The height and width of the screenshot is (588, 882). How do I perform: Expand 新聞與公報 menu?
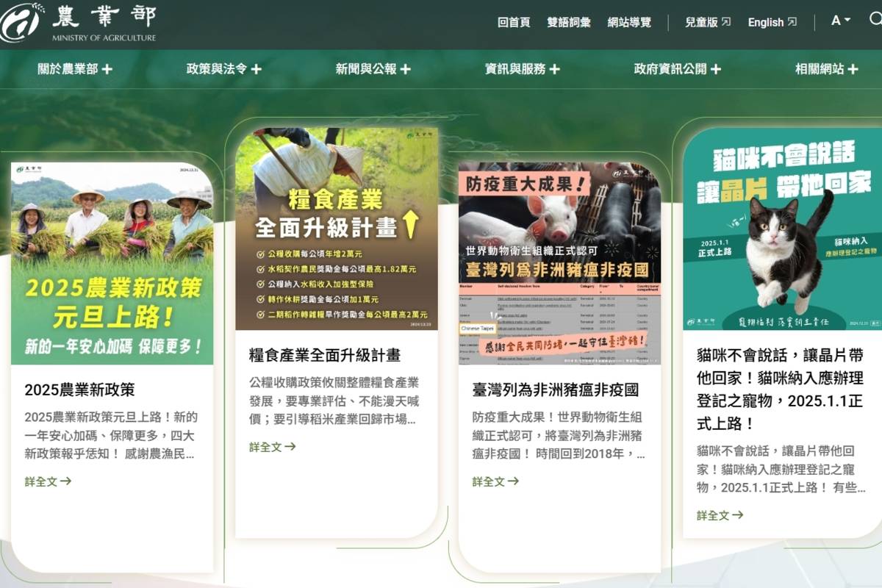tap(373, 69)
